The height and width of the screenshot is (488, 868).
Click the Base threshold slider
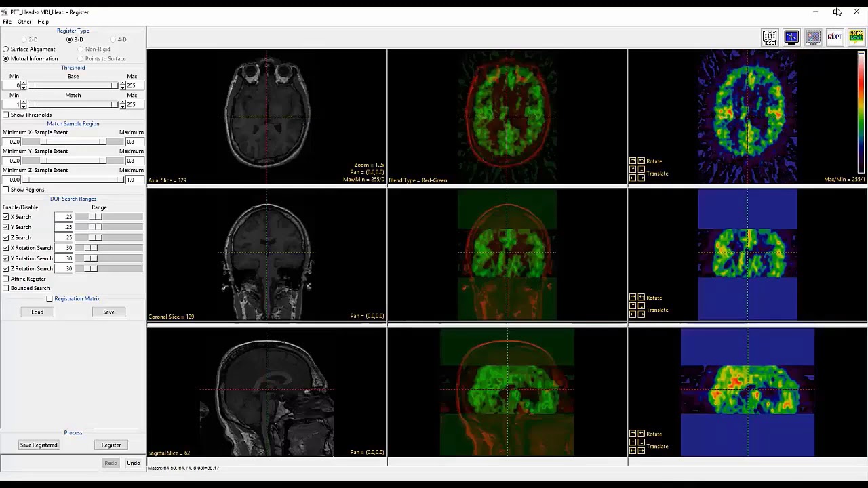click(73, 85)
